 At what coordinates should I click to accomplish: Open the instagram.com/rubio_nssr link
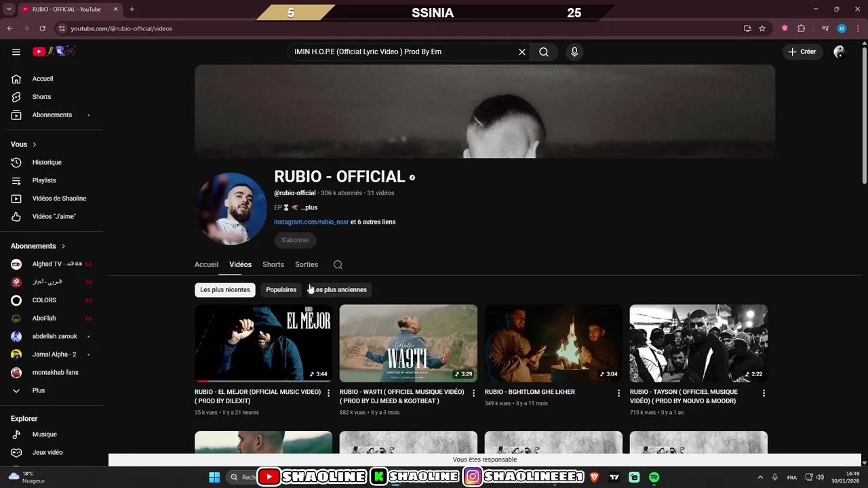[x=311, y=222]
